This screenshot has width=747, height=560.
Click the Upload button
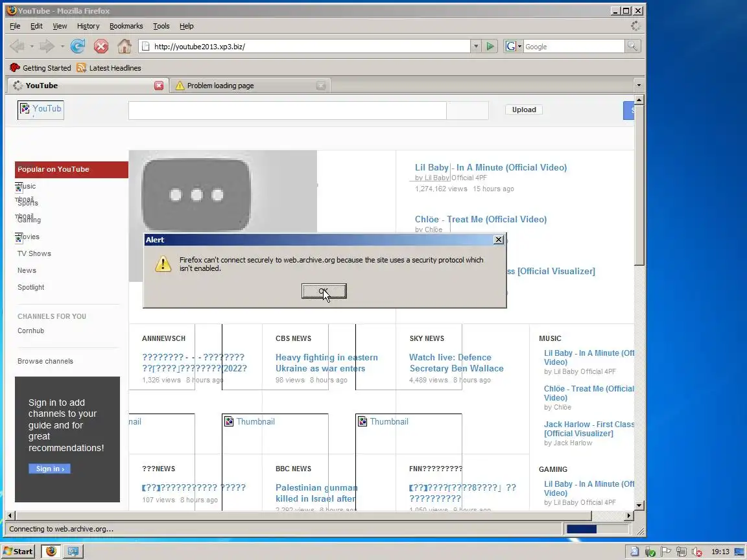coord(524,110)
